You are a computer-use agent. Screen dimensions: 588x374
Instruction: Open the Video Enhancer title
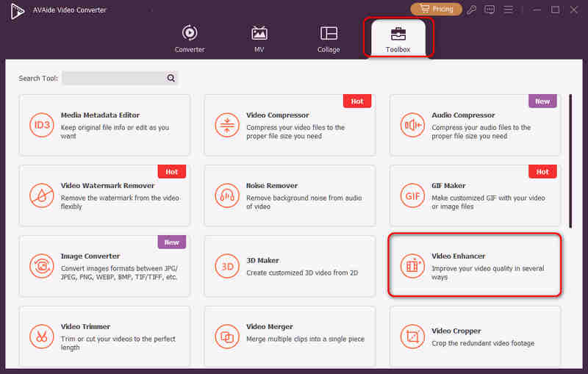coord(458,256)
